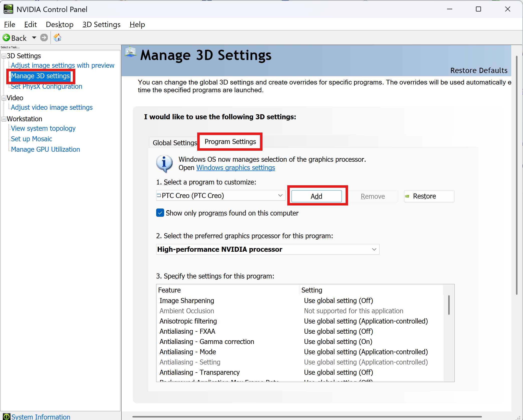Image resolution: width=523 pixels, height=420 pixels.
Task: Click the NVIDIA Control Panel title icon
Action: coord(8,9)
